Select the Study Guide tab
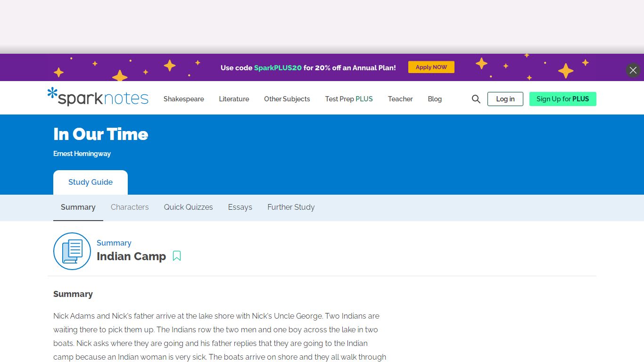Screen dimensions: 644x362 91,182
